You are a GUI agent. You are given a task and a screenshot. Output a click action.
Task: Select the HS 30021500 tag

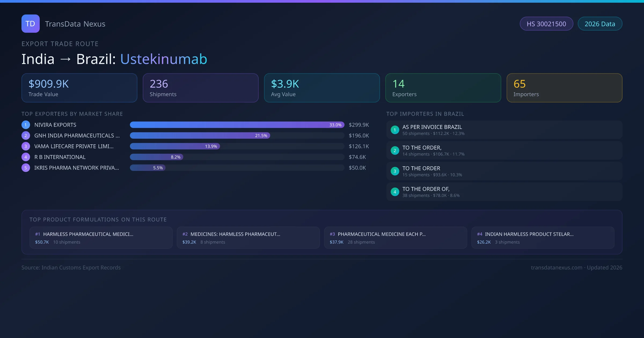[546, 24]
